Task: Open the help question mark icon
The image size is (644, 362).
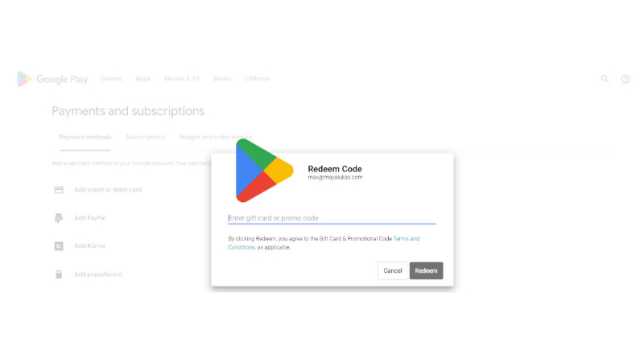Action: (x=625, y=79)
